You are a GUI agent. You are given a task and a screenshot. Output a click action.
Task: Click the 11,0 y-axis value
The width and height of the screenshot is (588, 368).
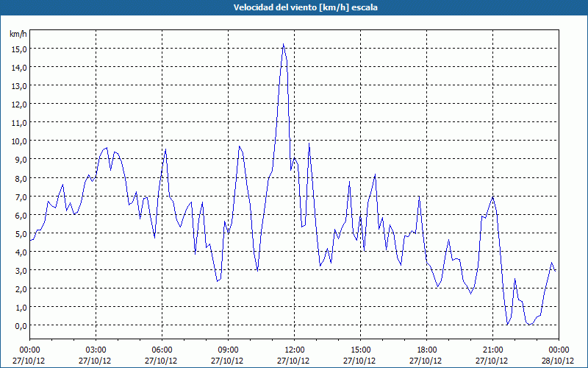(x=21, y=123)
